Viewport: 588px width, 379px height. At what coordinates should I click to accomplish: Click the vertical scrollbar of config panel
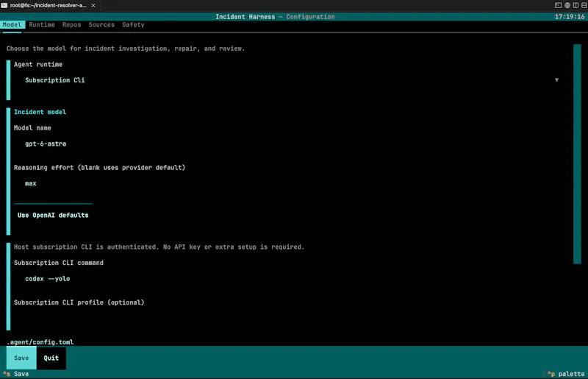[577, 154]
